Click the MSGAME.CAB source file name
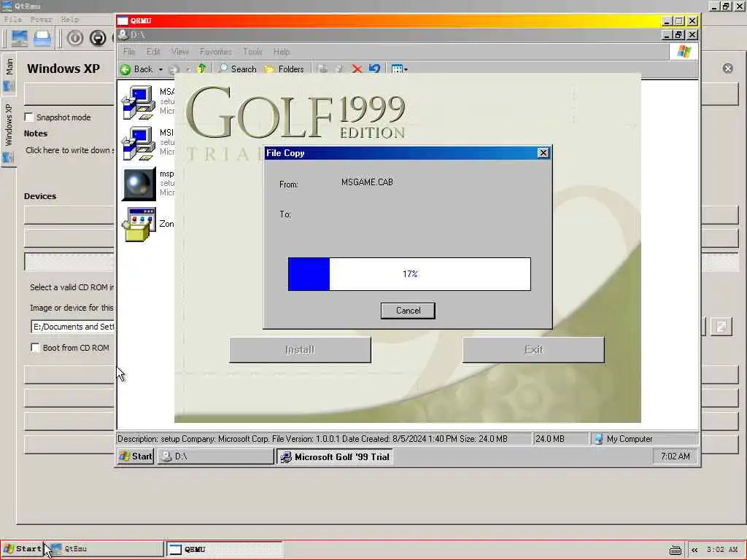 tap(368, 182)
